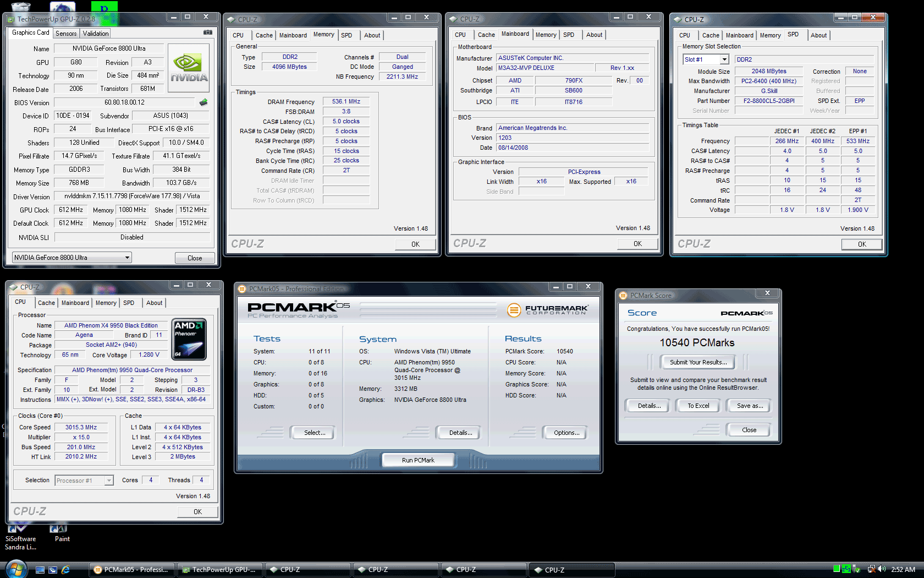Screen dimensions: 924x578
Task: Click OK in the memory timings CPU-Z window
Action: coord(415,244)
